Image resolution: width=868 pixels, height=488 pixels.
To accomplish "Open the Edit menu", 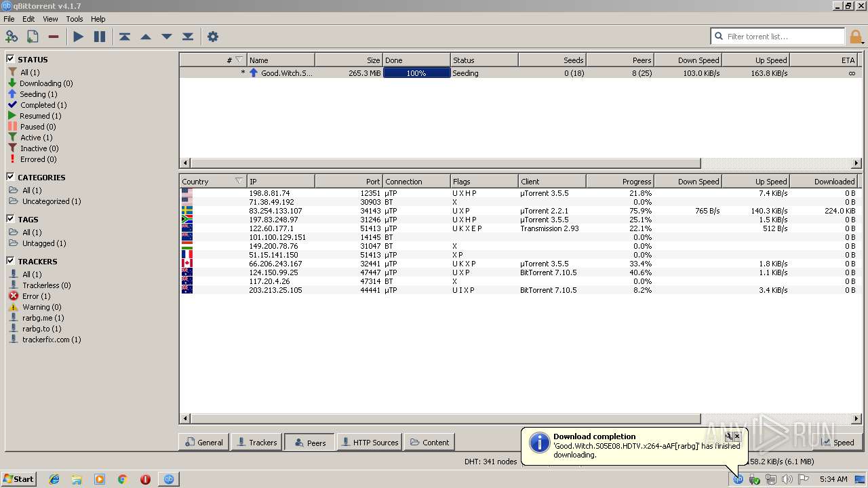I will [28, 19].
